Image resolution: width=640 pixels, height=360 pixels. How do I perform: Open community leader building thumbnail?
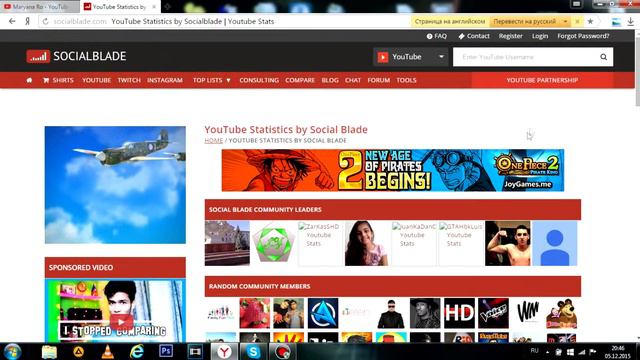227,243
